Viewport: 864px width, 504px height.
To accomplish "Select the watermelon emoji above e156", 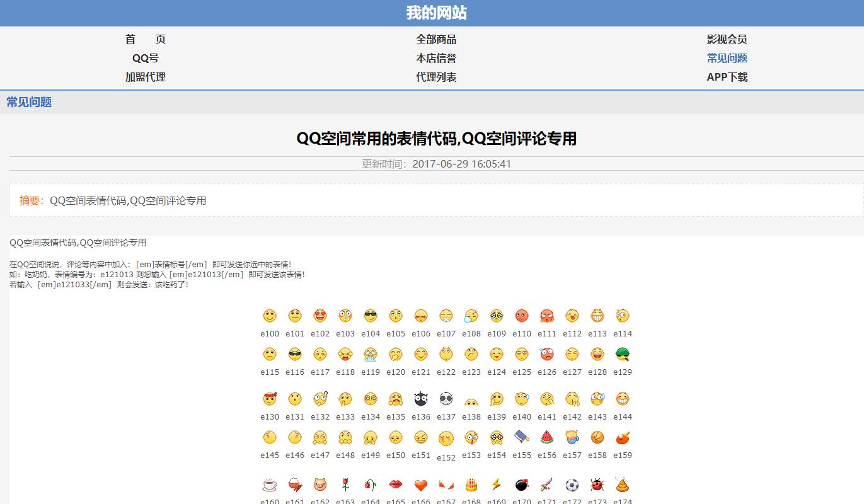I will [x=547, y=437].
